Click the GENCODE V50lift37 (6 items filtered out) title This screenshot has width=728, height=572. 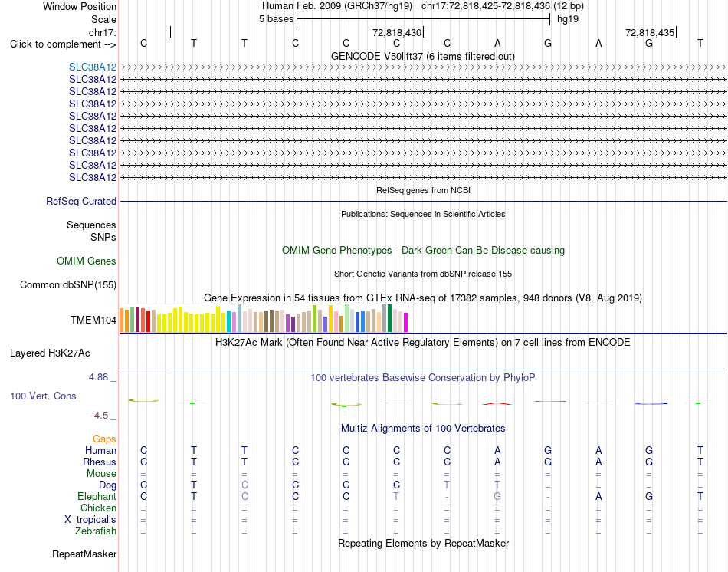[x=422, y=56]
